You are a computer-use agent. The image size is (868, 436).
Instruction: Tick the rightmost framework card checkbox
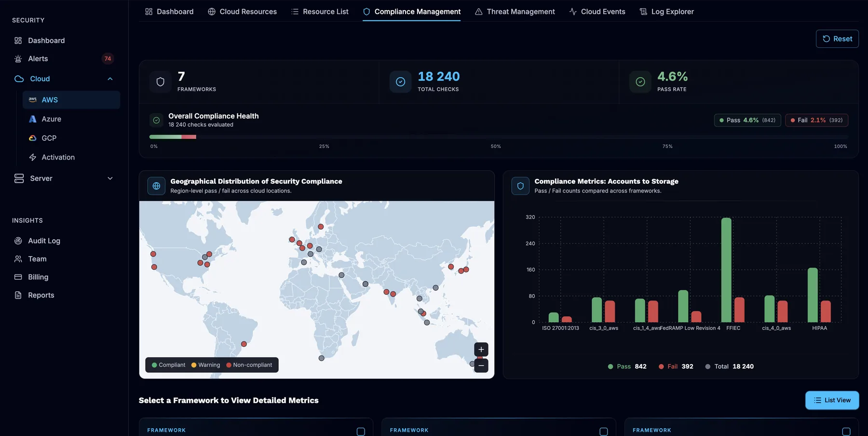point(846,432)
